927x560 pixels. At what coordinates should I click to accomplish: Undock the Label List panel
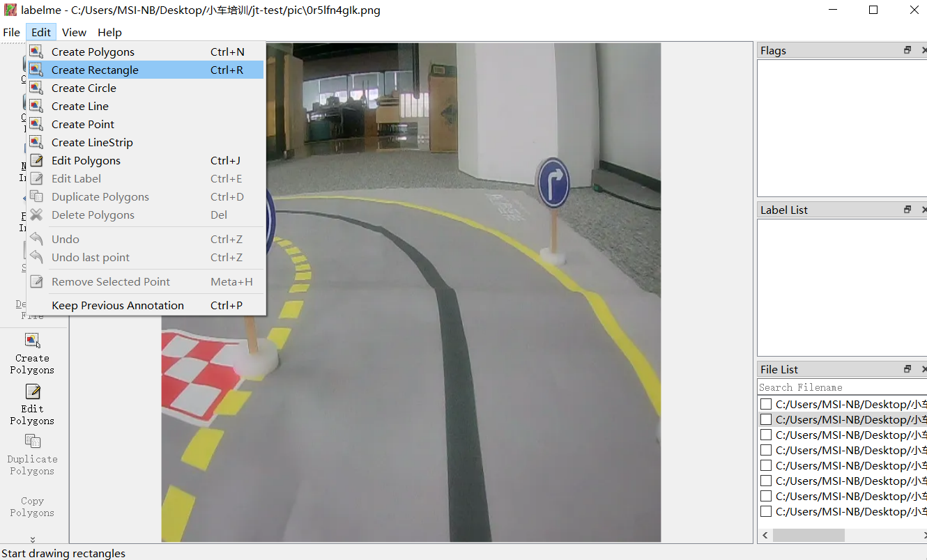click(x=907, y=210)
